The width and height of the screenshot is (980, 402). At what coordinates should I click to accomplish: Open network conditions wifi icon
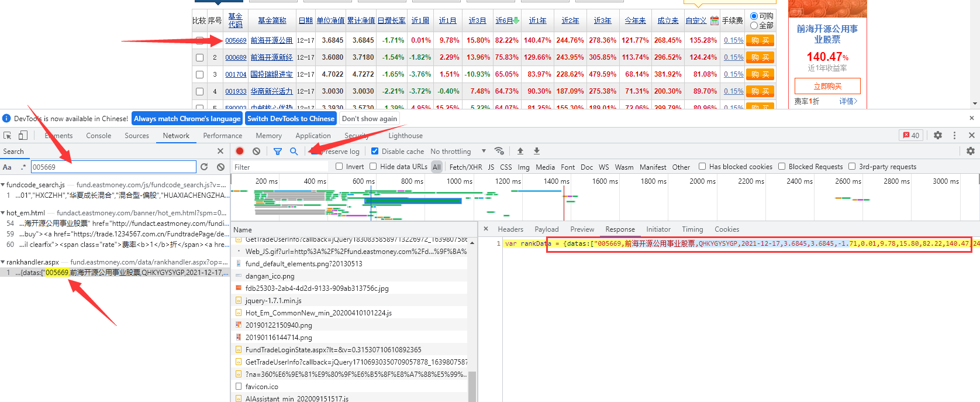click(x=499, y=151)
